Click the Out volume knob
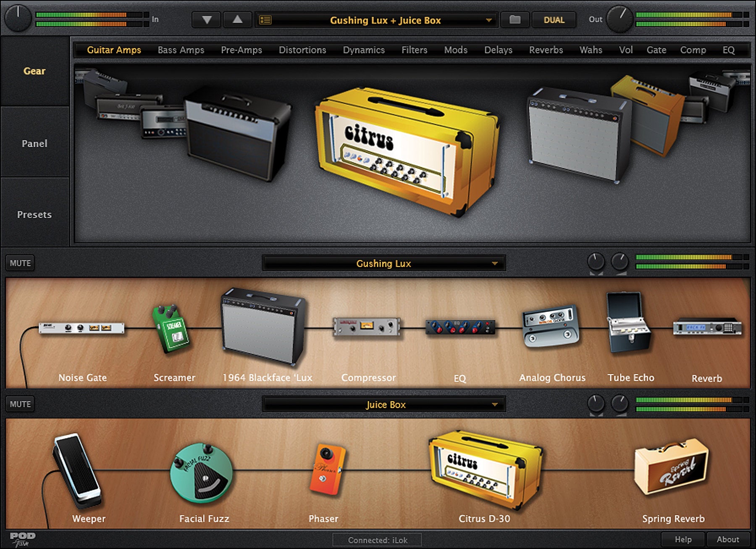756x549 pixels. pyautogui.click(x=619, y=19)
